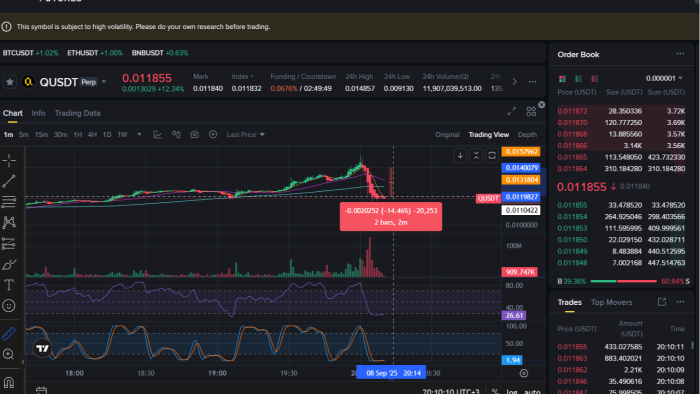The width and height of the screenshot is (700, 394).
Task: Select the 1W timeframe
Action: point(122,135)
